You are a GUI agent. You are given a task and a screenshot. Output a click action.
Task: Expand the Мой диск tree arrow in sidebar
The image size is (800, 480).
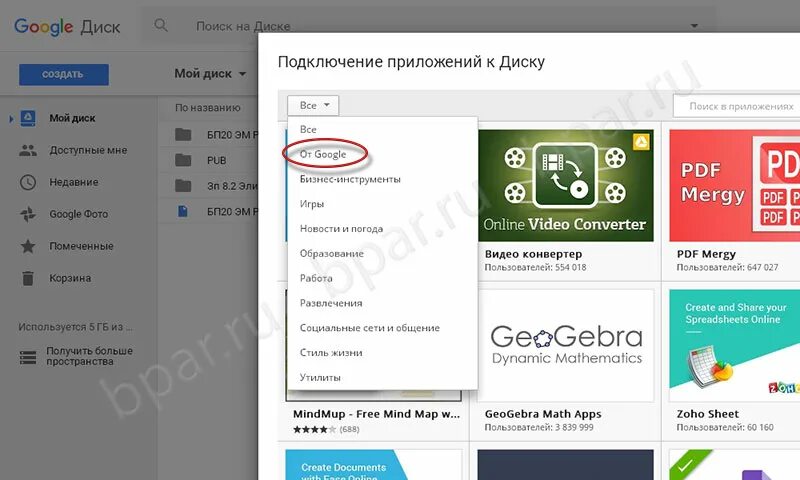coord(11,119)
